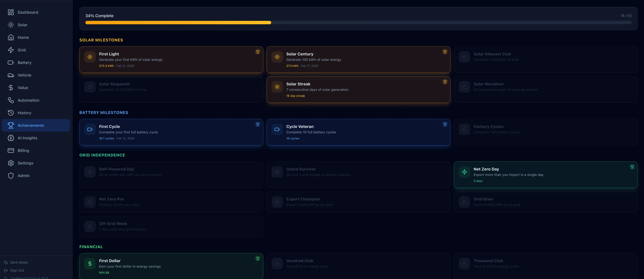Click the trophy badge on Net Zero Day

point(632,167)
